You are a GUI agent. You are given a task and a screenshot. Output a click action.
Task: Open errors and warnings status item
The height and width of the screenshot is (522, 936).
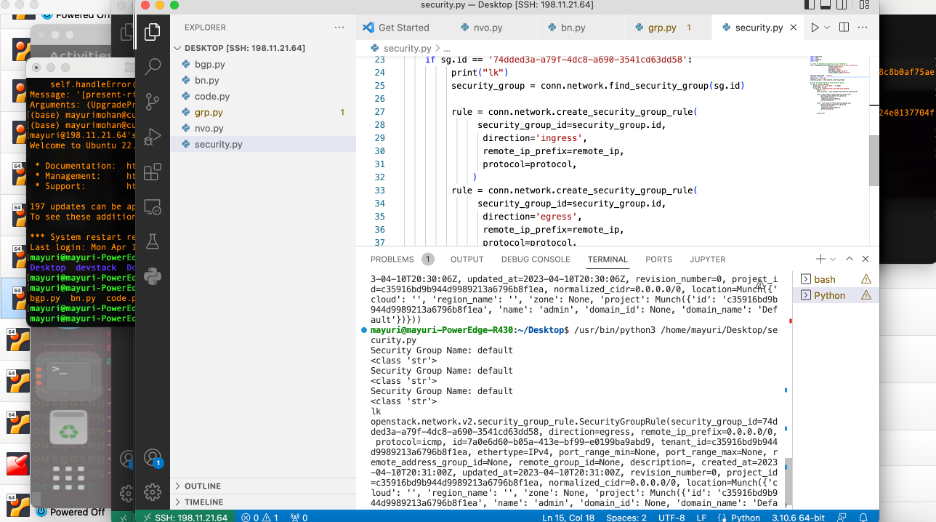260,517
